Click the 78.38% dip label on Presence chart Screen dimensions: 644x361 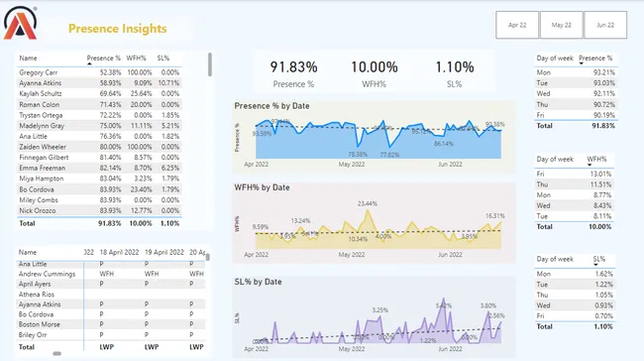(x=358, y=154)
